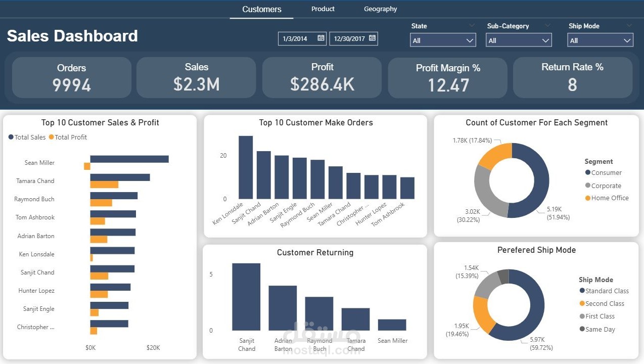Click the Total Profit legend marker

pyautogui.click(x=51, y=137)
